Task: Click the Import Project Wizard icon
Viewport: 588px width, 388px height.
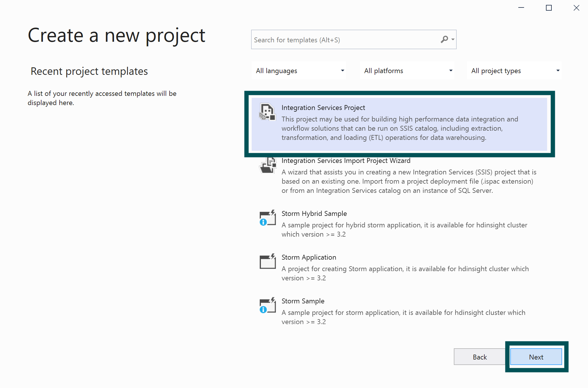Action: click(267, 166)
